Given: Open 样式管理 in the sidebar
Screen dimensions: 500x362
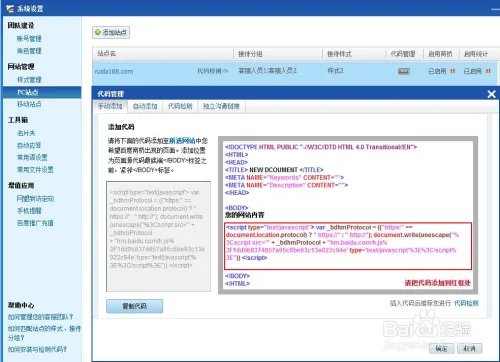Looking at the screenshot, I should tap(29, 80).
